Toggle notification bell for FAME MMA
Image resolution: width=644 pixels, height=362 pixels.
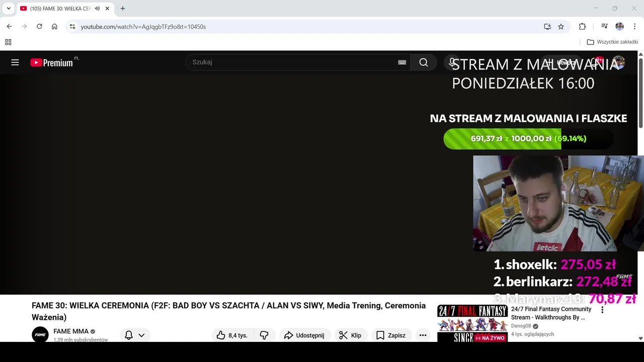[x=129, y=335]
